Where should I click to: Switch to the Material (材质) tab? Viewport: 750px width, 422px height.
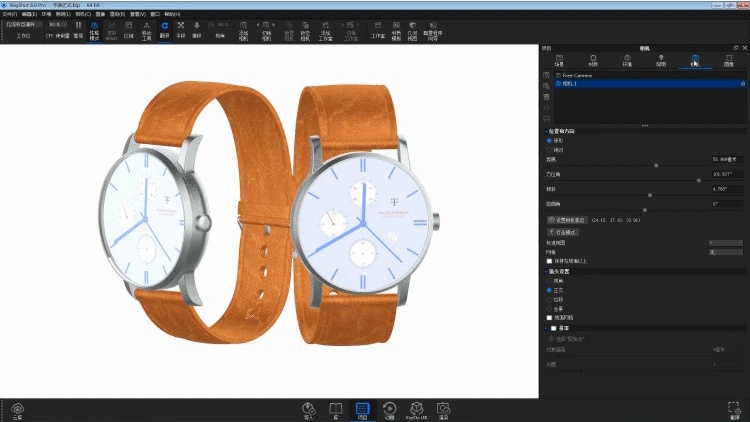click(593, 61)
